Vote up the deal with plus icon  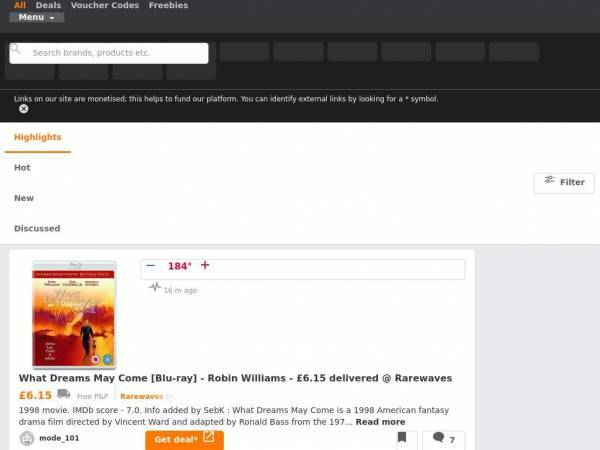[205, 265]
